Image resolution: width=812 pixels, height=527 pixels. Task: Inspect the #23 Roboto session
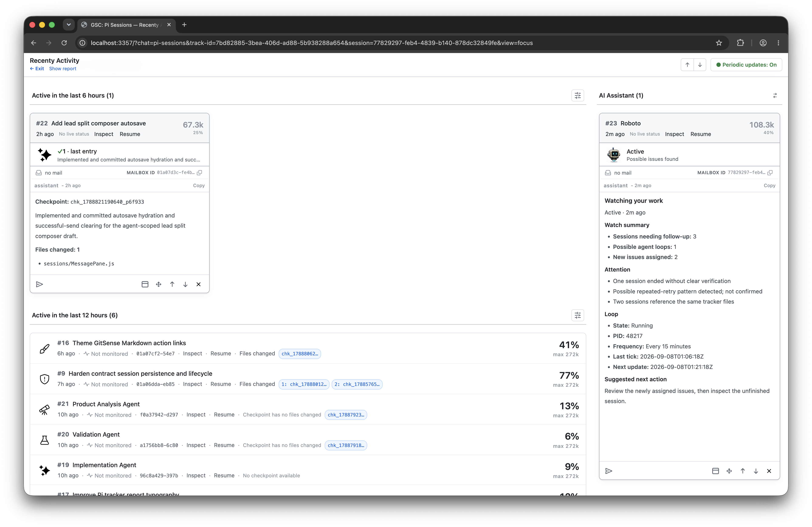pyautogui.click(x=674, y=134)
